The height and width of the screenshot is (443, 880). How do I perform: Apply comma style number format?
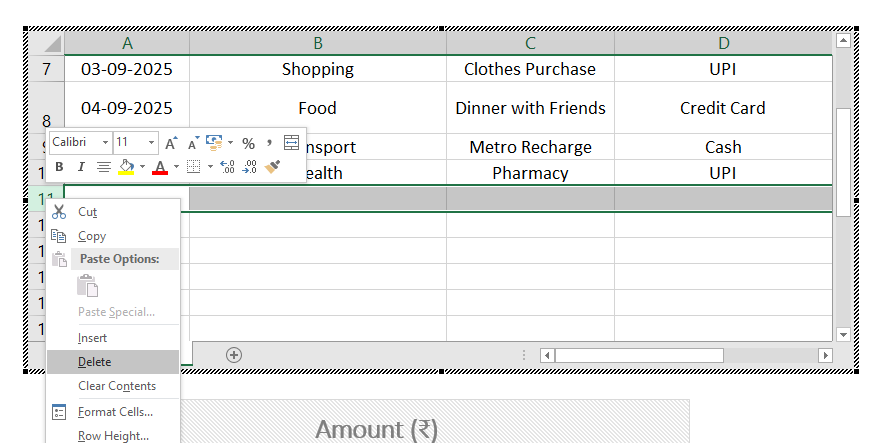269,143
